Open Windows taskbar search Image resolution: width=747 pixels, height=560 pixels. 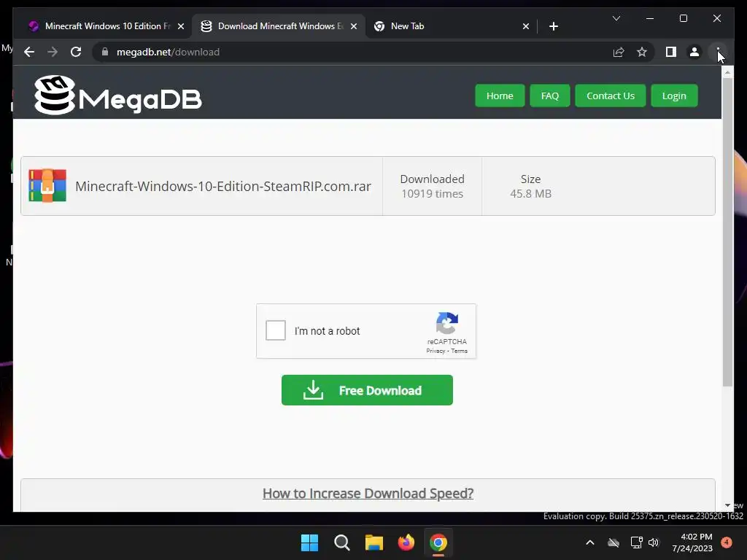click(x=341, y=542)
